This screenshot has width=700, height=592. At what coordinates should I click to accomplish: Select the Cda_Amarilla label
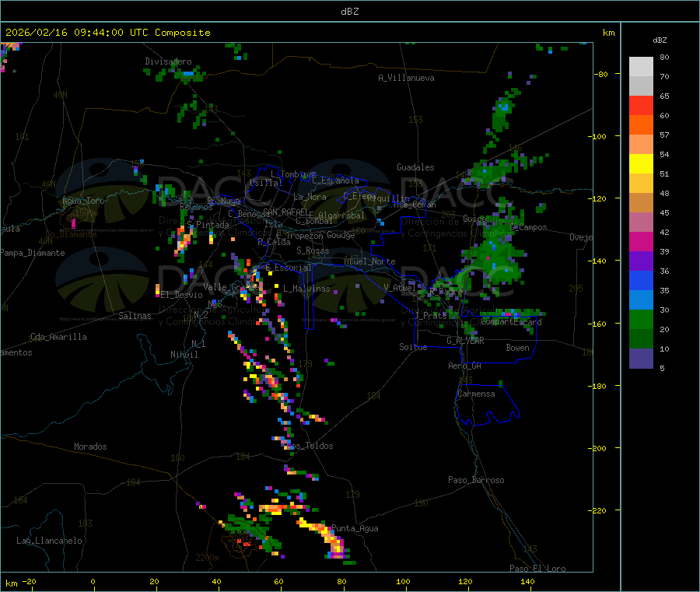[x=58, y=337]
